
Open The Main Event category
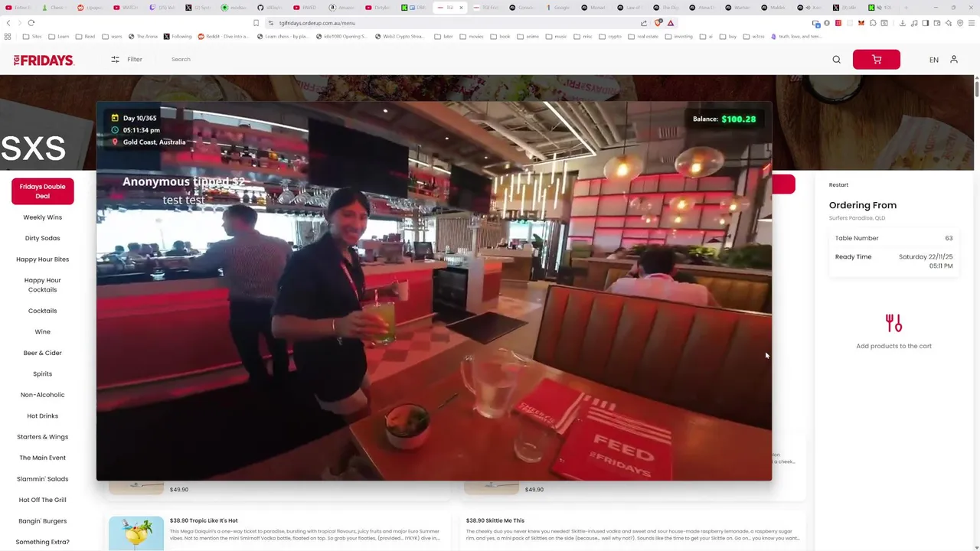tap(43, 458)
